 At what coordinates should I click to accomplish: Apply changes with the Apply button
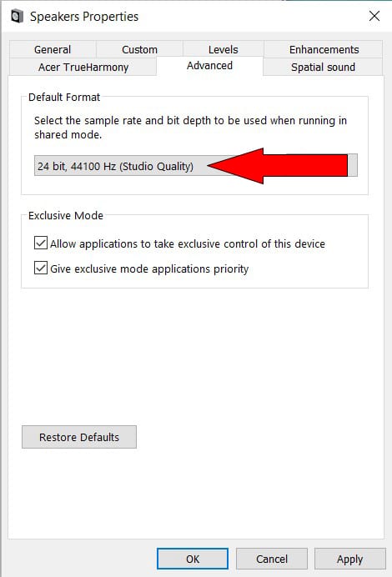[349, 559]
